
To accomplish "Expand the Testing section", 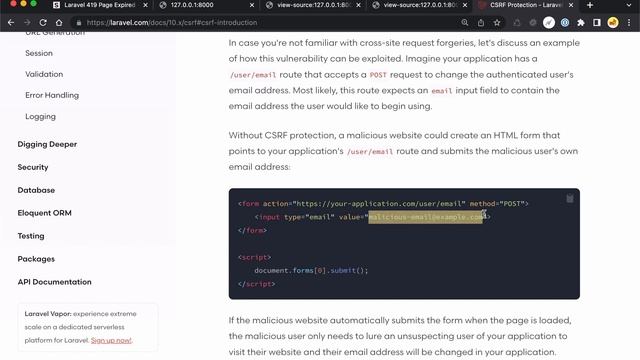I will (x=31, y=236).
